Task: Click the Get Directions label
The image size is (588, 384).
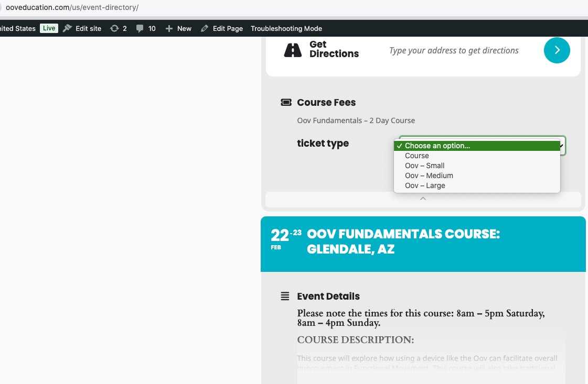Action: click(334, 49)
